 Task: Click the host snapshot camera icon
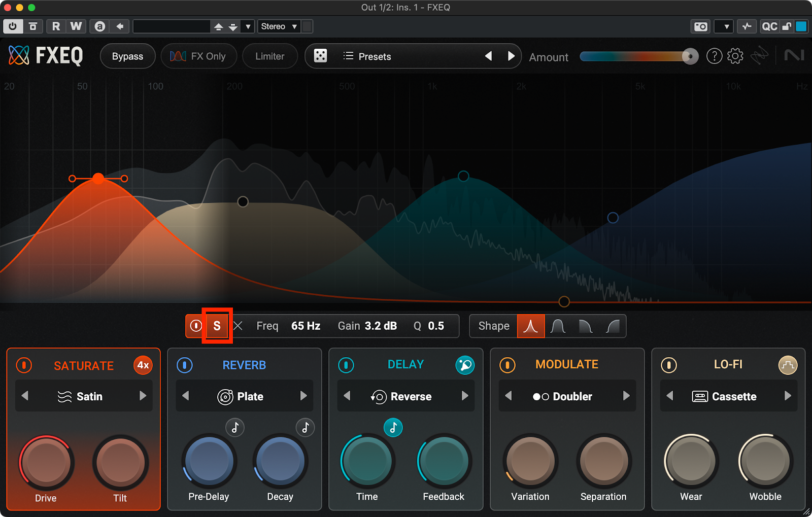(x=701, y=26)
